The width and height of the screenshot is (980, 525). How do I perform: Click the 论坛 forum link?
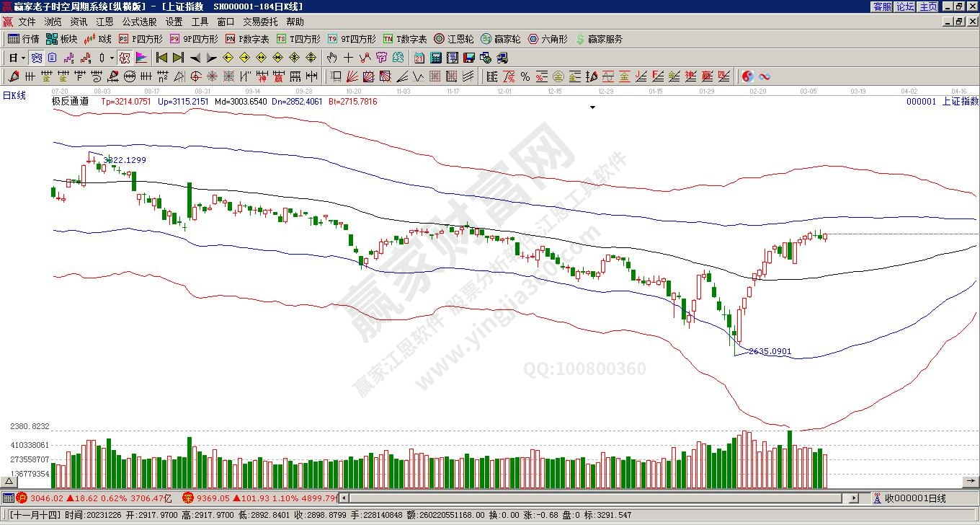tap(906, 6)
